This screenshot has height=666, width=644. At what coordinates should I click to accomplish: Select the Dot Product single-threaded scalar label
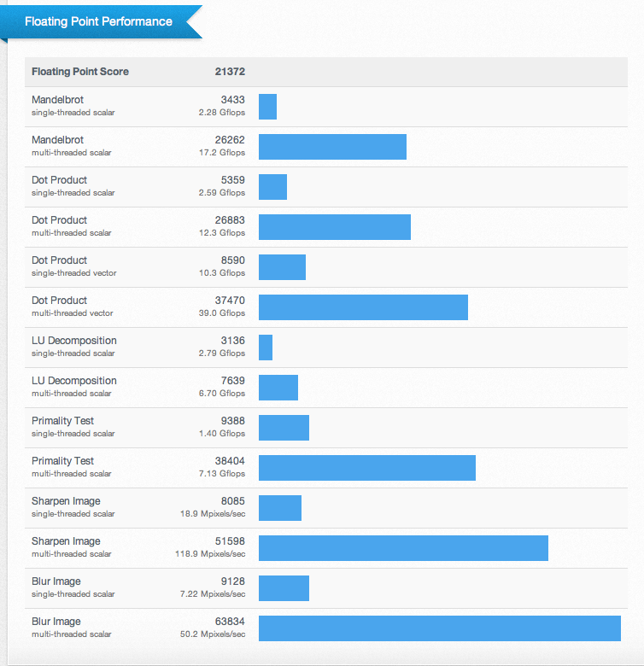tap(73, 186)
